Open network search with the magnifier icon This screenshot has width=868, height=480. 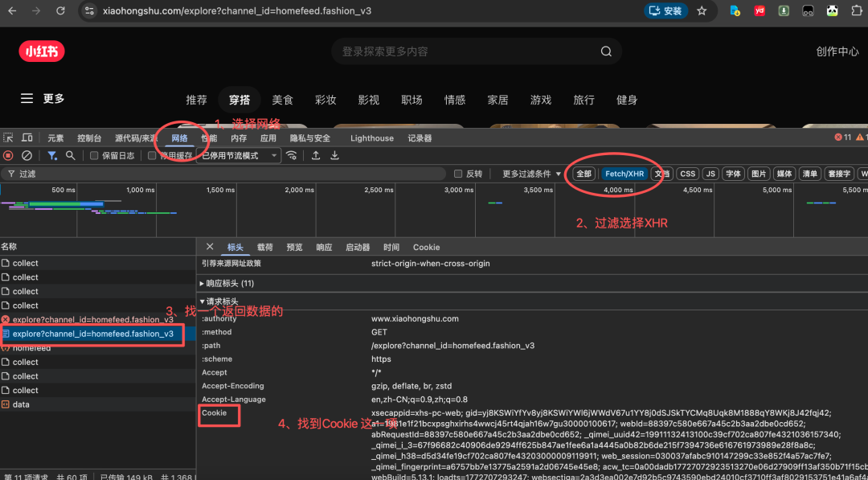pos(70,155)
